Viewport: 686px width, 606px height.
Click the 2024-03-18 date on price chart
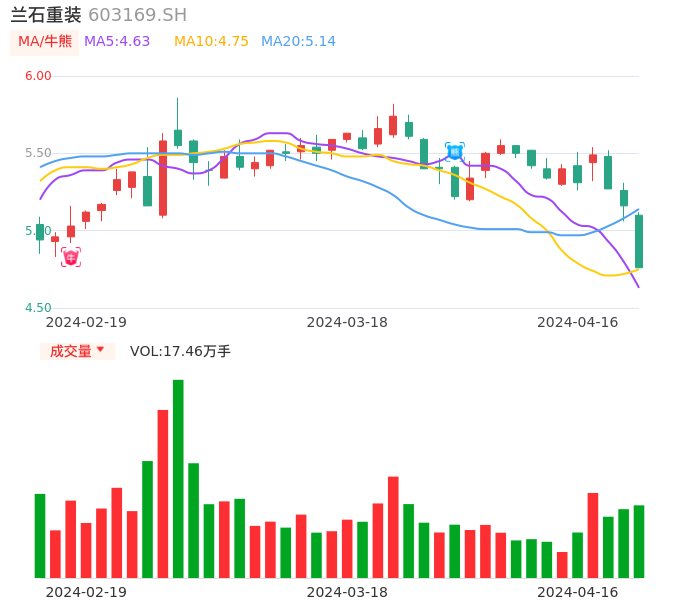[x=347, y=322]
